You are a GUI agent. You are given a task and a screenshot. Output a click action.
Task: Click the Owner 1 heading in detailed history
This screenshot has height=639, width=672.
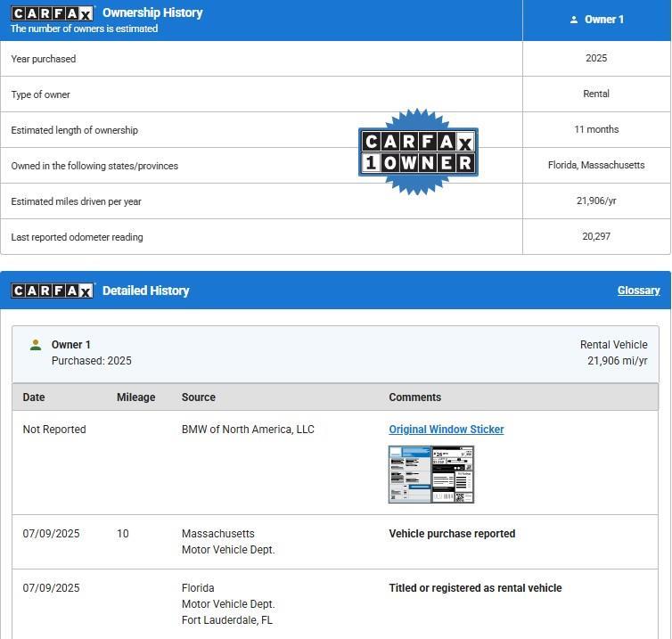(70, 345)
